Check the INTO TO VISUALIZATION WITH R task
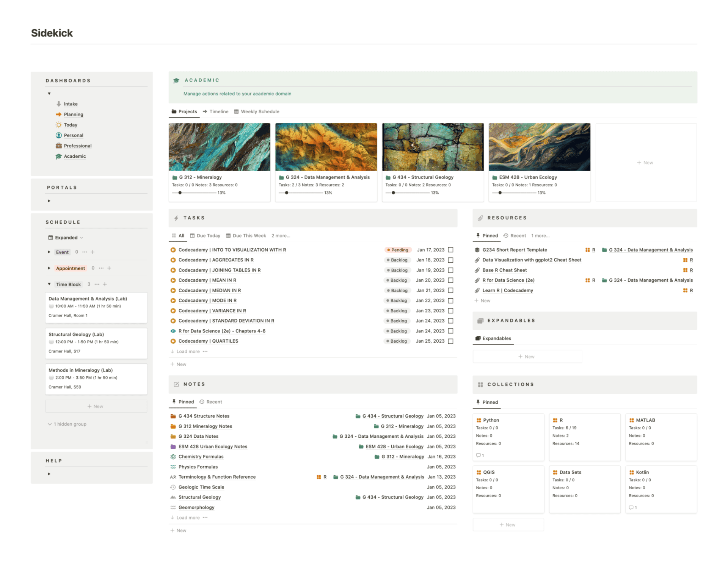 pos(450,250)
